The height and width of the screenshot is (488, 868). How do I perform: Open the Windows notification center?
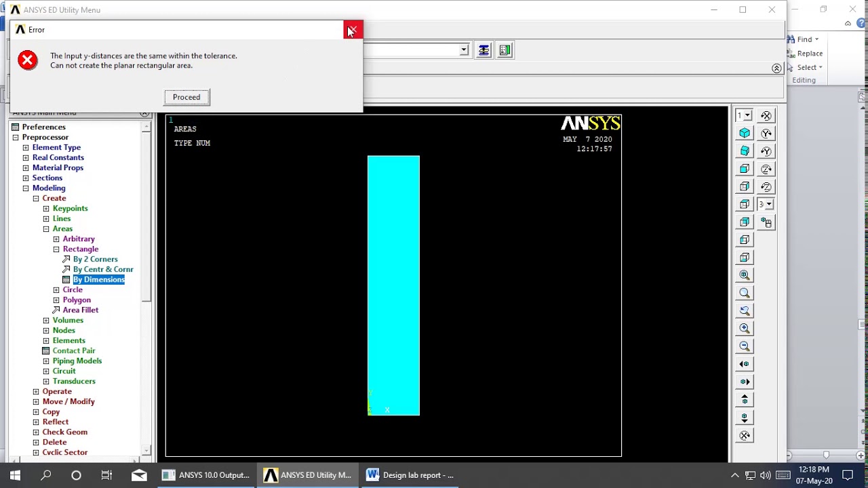point(847,475)
